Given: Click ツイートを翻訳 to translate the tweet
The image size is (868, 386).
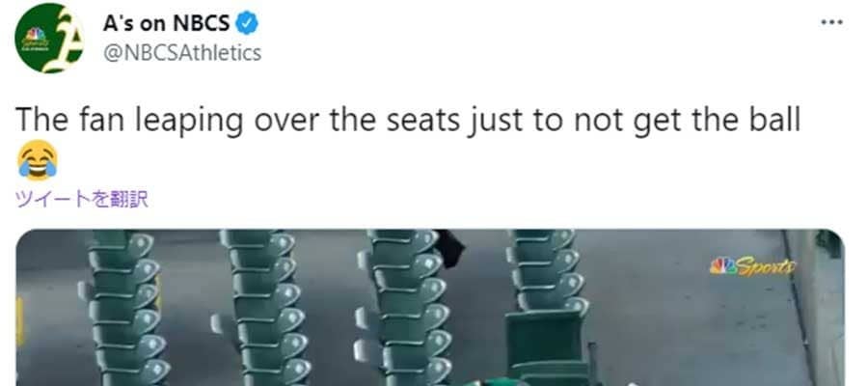Looking at the screenshot, I should click(83, 199).
